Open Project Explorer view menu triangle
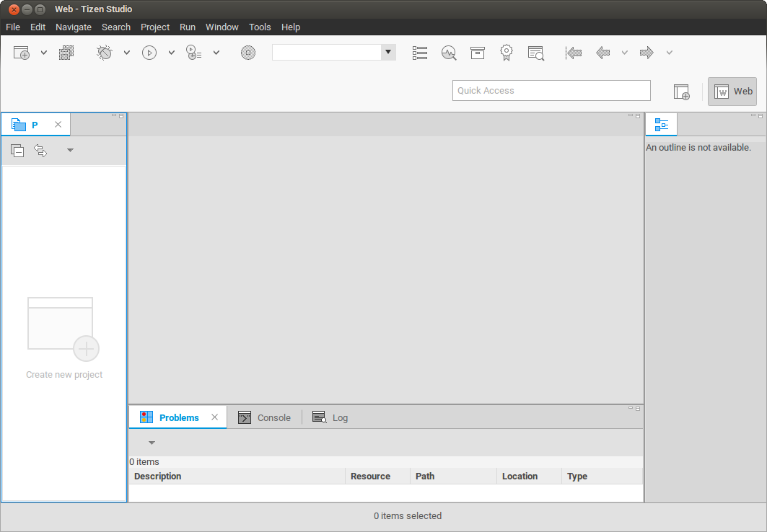 [70, 151]
